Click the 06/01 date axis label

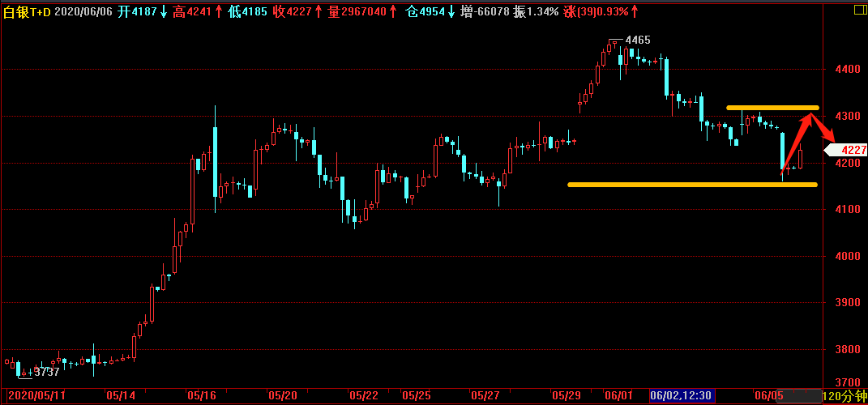click(x=618, y=396)
